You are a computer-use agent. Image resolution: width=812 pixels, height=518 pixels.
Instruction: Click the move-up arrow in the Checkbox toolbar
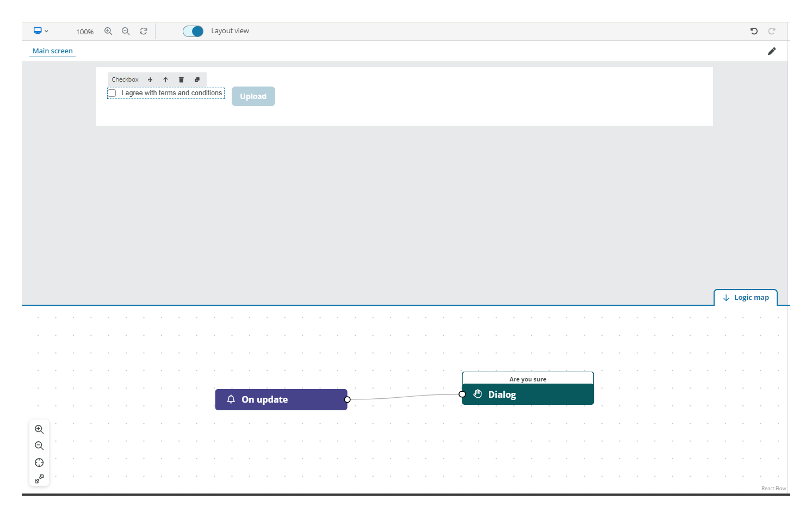pyautogui.click(x=165, y=79)
